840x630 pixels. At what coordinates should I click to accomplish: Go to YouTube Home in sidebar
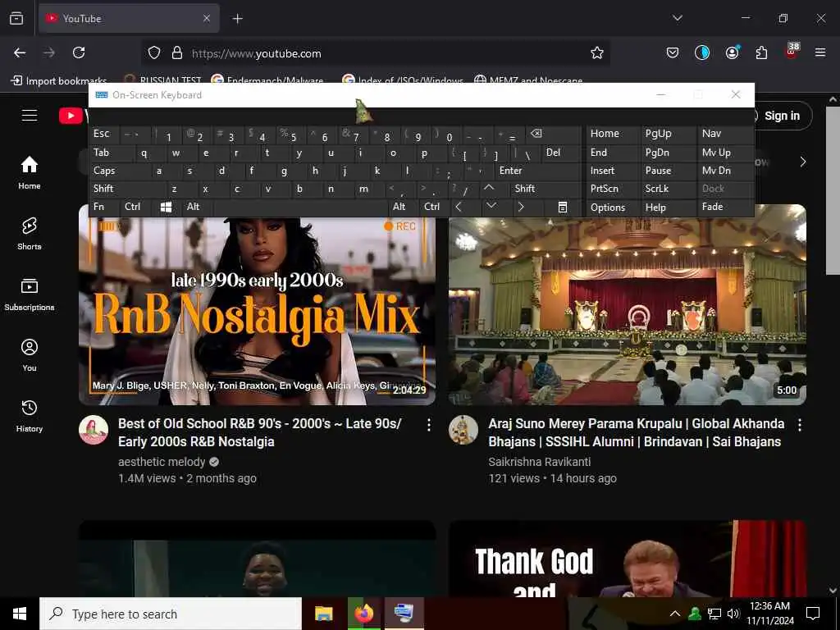point(30,172)
